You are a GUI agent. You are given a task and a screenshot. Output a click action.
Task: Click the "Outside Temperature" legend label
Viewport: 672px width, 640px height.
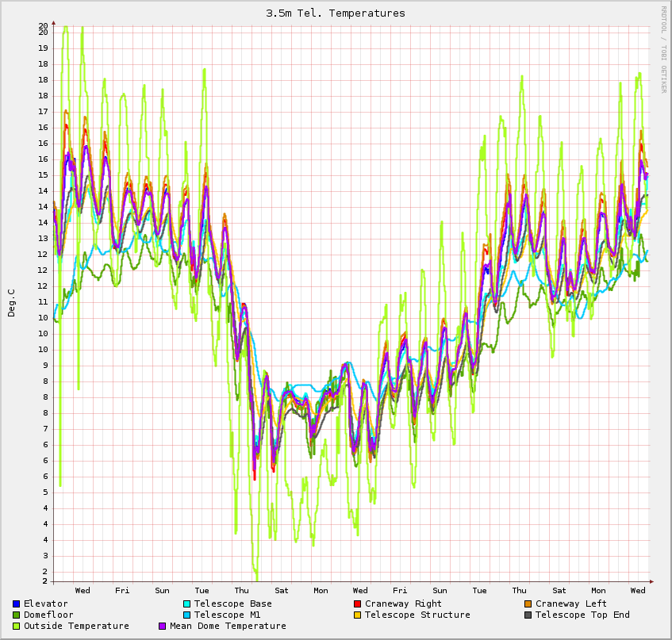76,627
